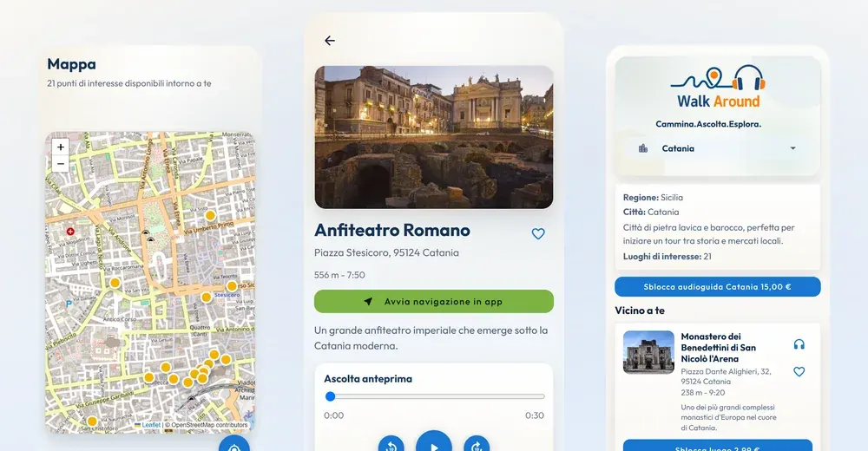The height and width of the screenshot is (451, 868).
Task: Click the distance text 556 m - 7:50
Action: 339,275
